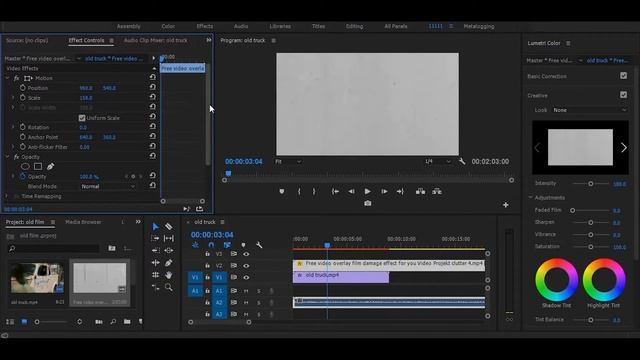The image size is (640, 360).
Task: Open the Button Editor plus icon
Action: point(506,205)
